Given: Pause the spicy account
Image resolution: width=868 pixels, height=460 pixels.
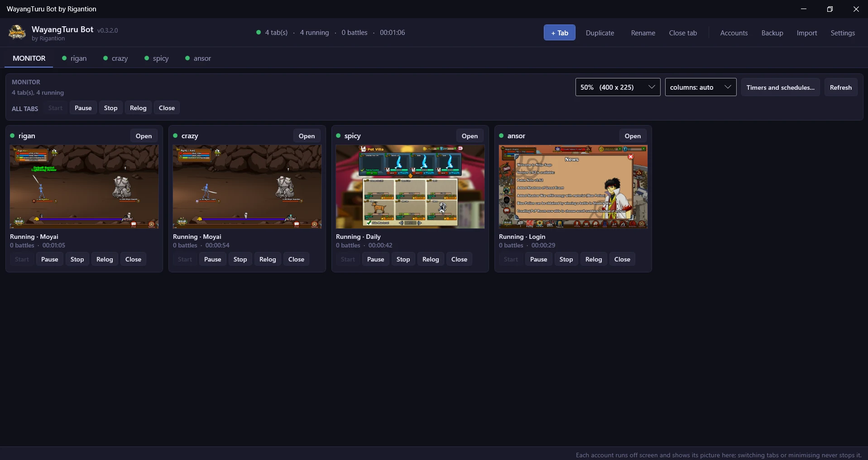Looking at the screenshot, I should pyautogui.click(x=375, y=259).
